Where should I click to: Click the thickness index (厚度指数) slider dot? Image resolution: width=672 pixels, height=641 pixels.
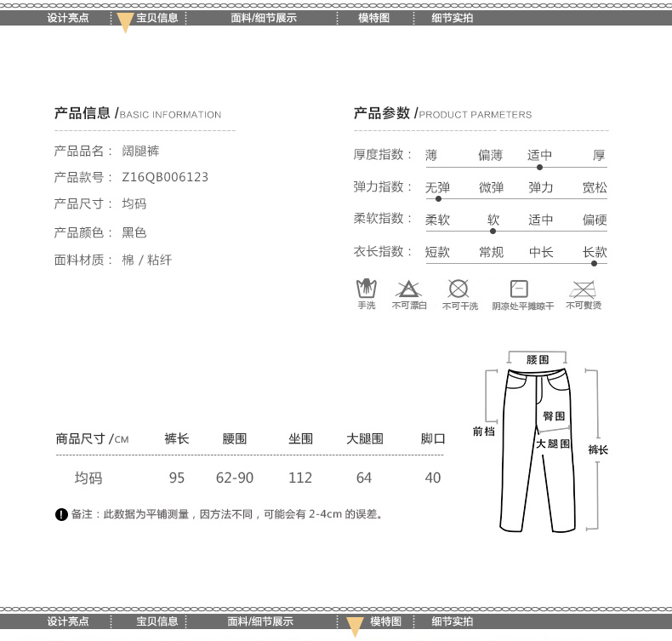(539, 168)
